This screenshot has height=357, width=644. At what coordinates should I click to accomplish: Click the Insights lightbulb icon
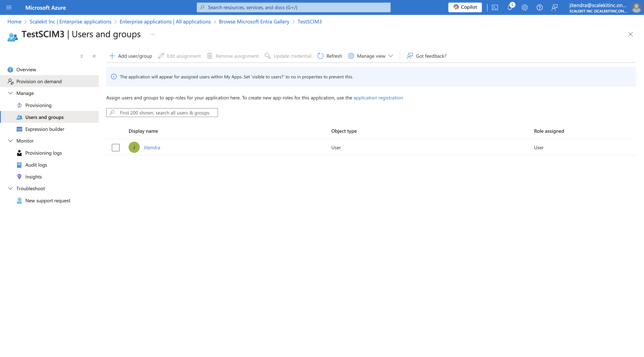19,177
